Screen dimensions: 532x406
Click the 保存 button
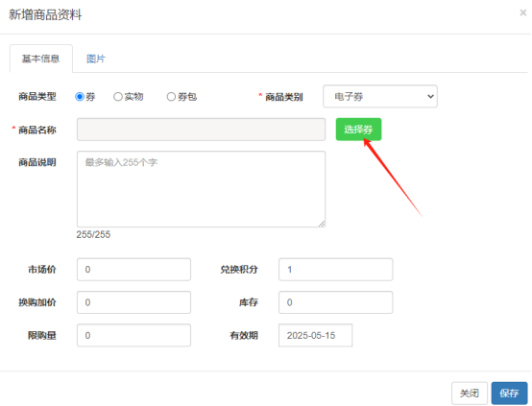[x=509, y=394]
